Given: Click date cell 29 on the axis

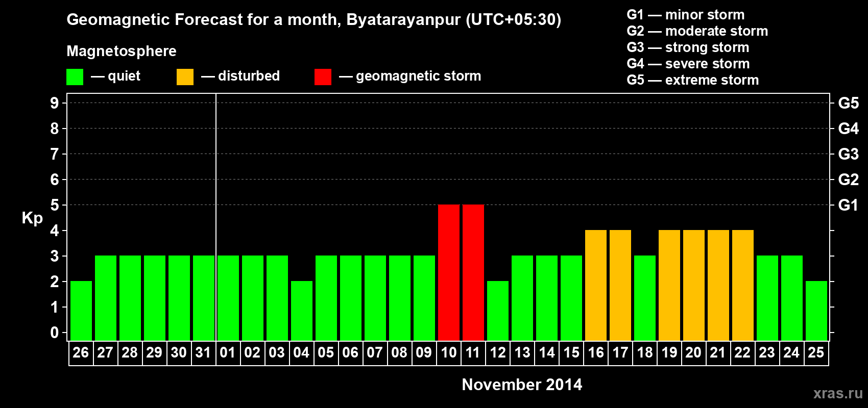Looking at the screenshot, I should (x=154, y=353).
